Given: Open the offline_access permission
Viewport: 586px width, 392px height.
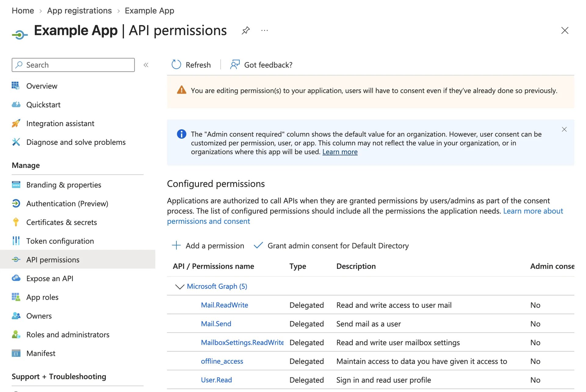Looking at the screenshot, I should click(222, 361).
